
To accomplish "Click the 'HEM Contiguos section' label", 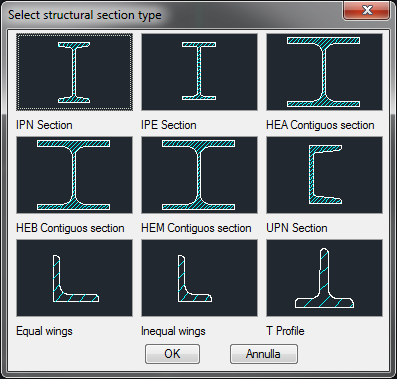I will (x=196, y=228).
